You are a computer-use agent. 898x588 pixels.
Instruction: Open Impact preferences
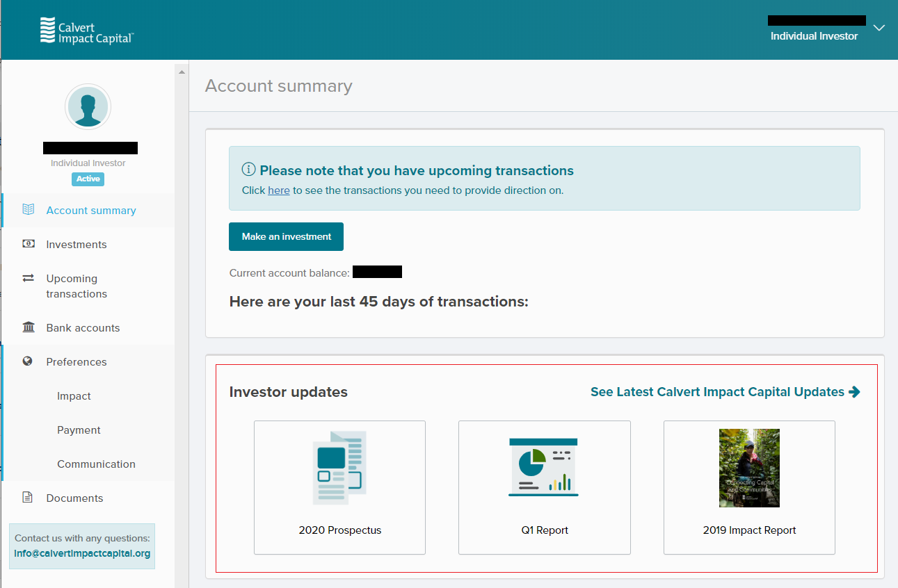[x=74, y=395]
